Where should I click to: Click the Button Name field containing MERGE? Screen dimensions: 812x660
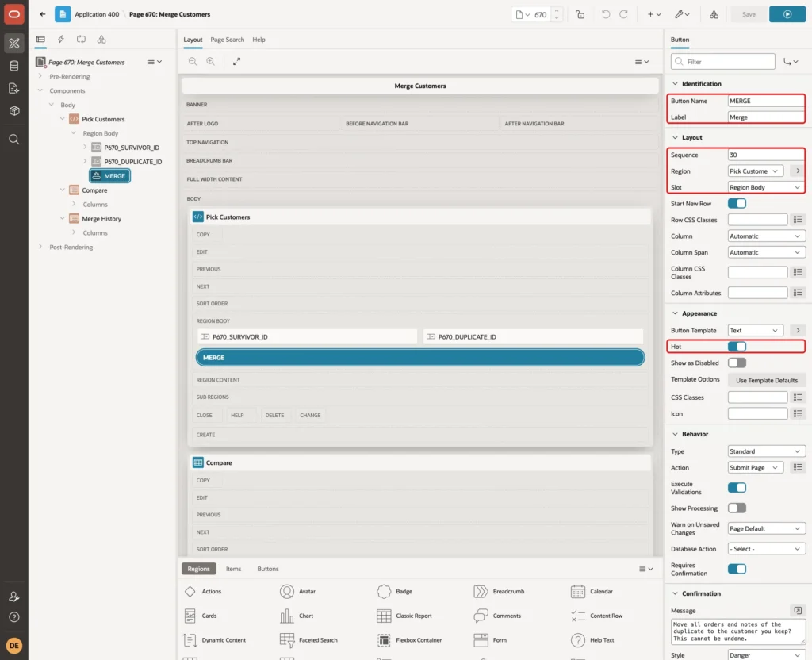(x=766, y=101)
